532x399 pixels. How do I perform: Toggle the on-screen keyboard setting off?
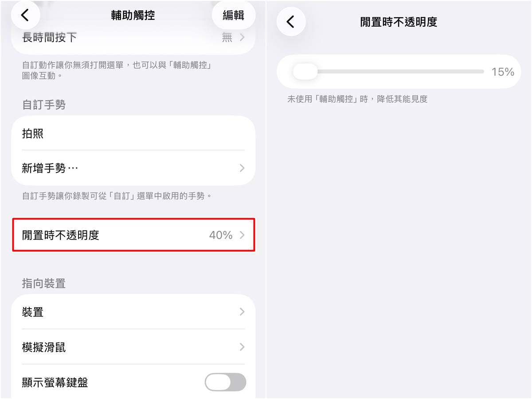click(225, 382)
